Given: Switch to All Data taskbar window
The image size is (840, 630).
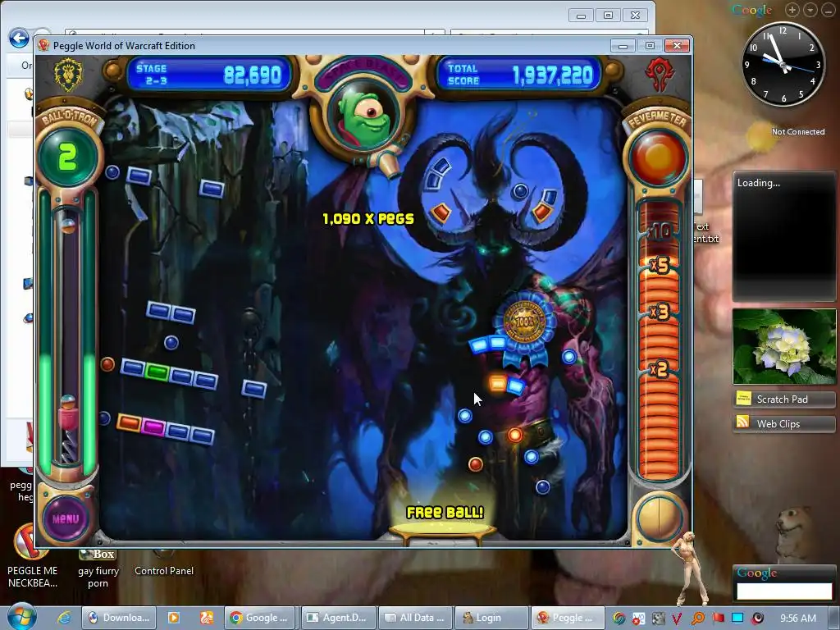Looking at the screenshot, I should pos(415,618).
